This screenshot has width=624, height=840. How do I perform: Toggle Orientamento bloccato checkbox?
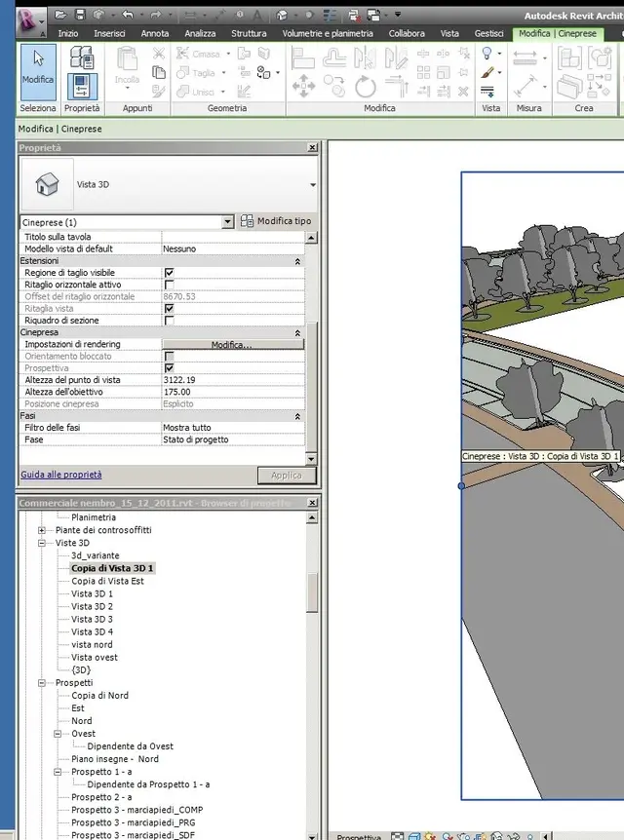(170, 357)
